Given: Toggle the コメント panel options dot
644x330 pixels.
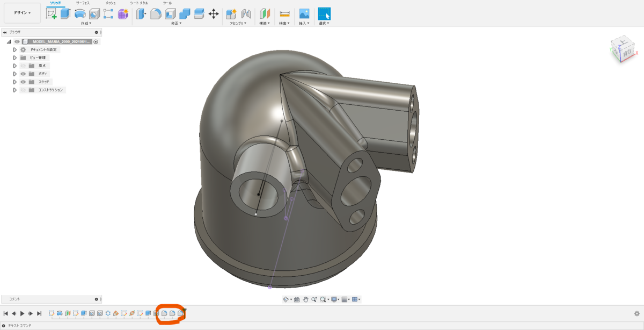Looking at the screenshot, I should pos(97,299).
